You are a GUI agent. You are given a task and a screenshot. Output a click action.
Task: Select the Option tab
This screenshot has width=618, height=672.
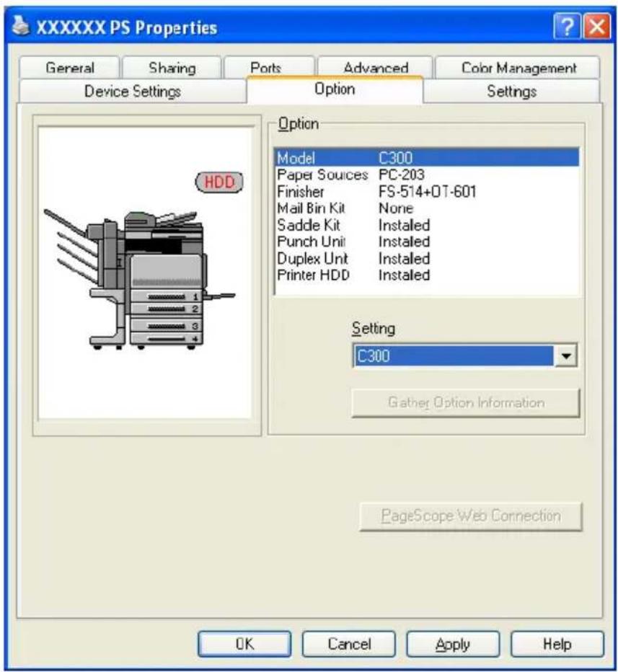(x=335, y=89)
